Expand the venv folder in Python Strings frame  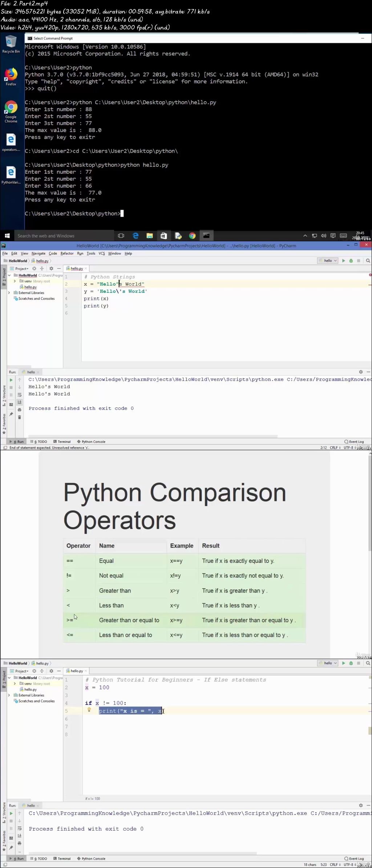(15, 281)
